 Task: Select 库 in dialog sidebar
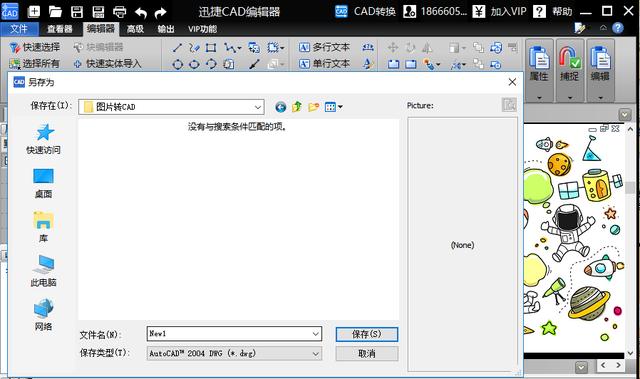(x=43, y=227)
